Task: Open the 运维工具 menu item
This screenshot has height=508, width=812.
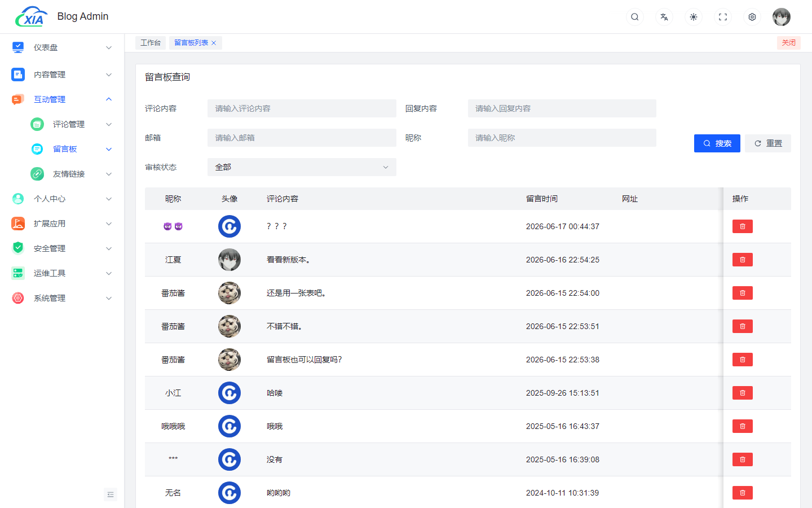Action: click(62, 273)
